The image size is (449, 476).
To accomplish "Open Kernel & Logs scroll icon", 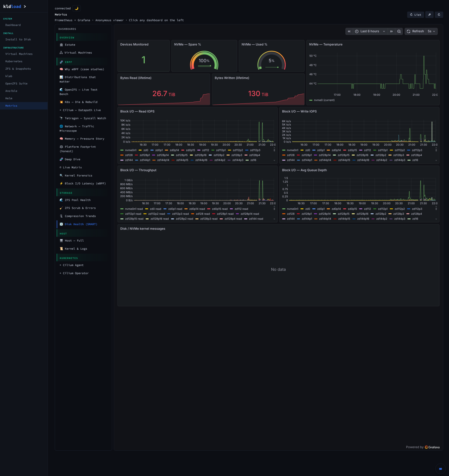I will tap(61, 249).
